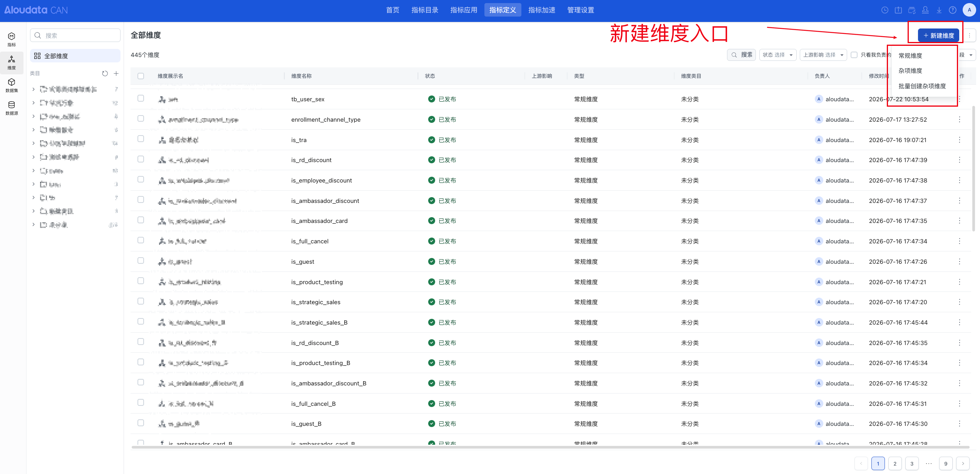
Task: Open row actions for is_tra
Action: coord(960,140)
